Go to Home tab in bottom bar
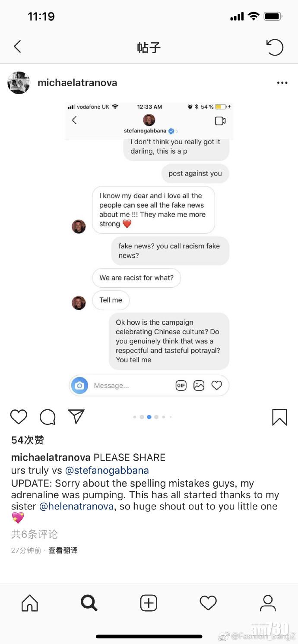This screenshot has width=298, height=644. coord(30,603)
